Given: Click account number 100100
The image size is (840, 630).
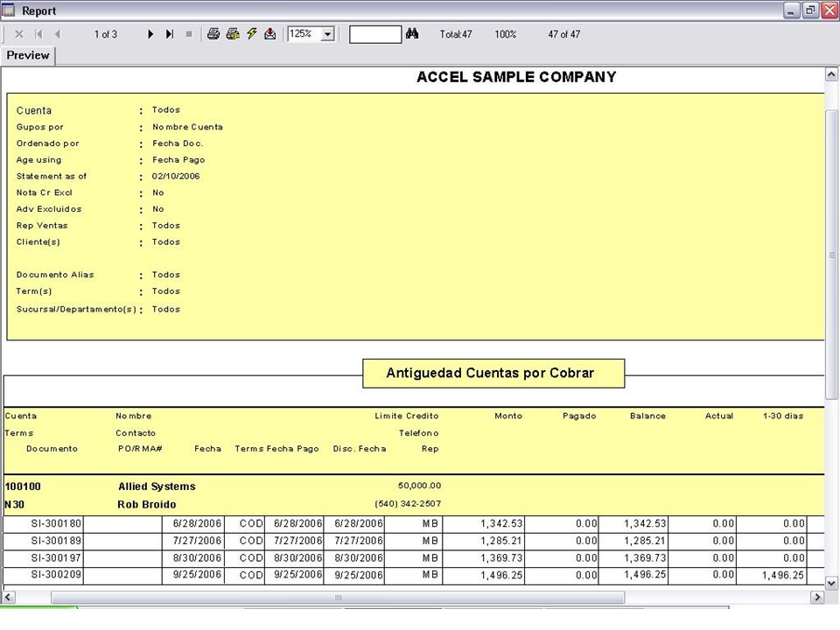Looking at the screenshot, I should (23, 486).
